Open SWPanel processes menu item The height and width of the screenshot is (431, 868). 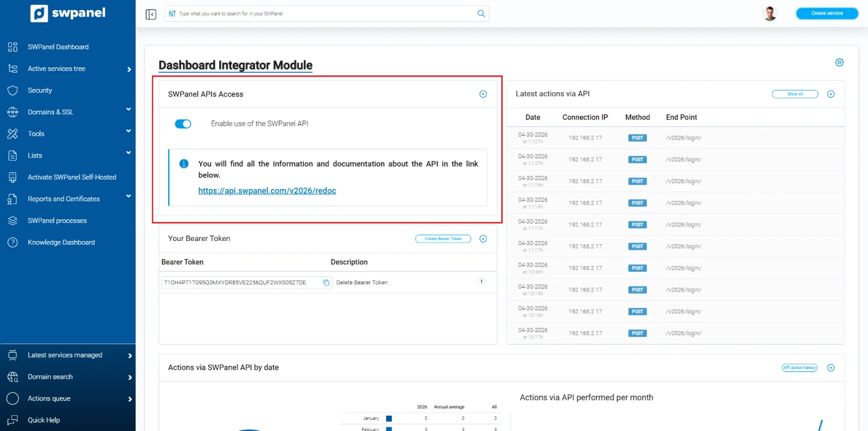(57, 220)
